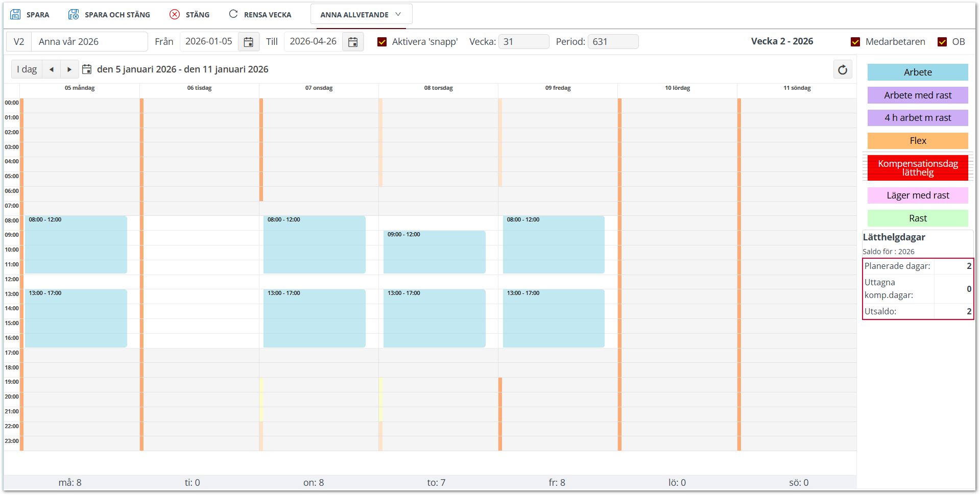Screen dimensions: 980x495
Task: Select the Rast shift type
Action: coord(918,218)
